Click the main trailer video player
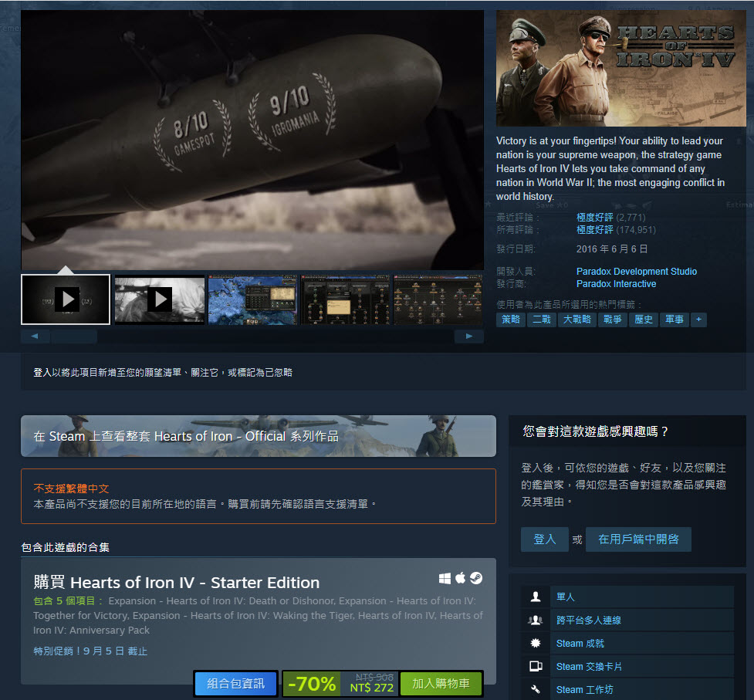Image resolution: width=754 pixels, height=700 pixels. coord(252,140)
